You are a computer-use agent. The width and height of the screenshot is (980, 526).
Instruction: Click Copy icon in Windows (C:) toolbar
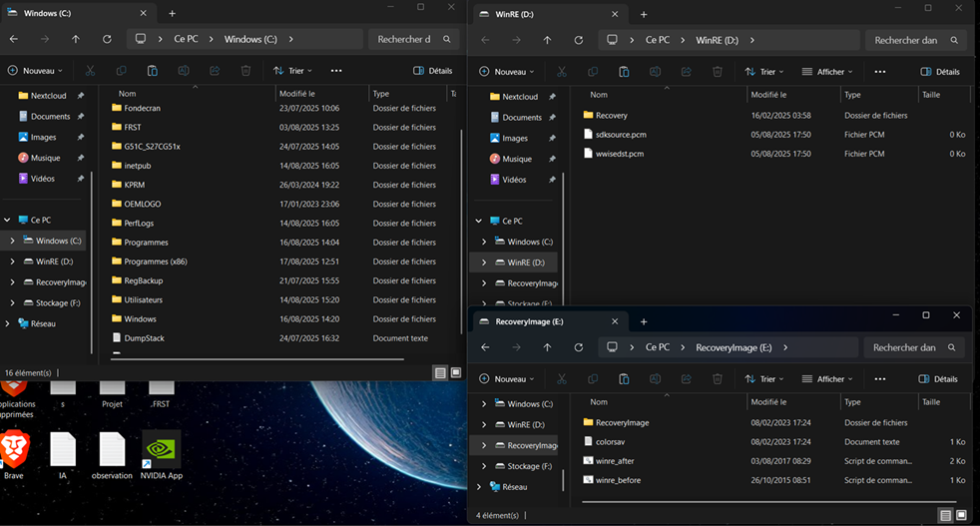coord(121,71)
